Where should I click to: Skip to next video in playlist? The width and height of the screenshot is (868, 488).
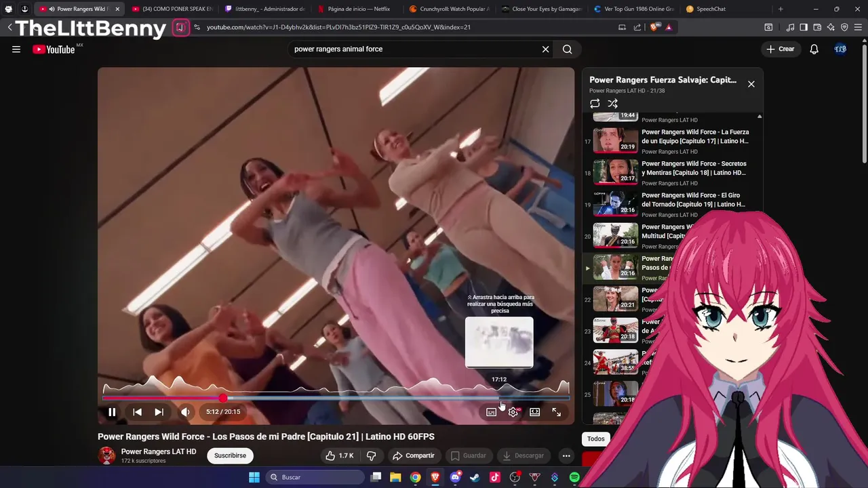pyautogui.click(x=159, y=411)
